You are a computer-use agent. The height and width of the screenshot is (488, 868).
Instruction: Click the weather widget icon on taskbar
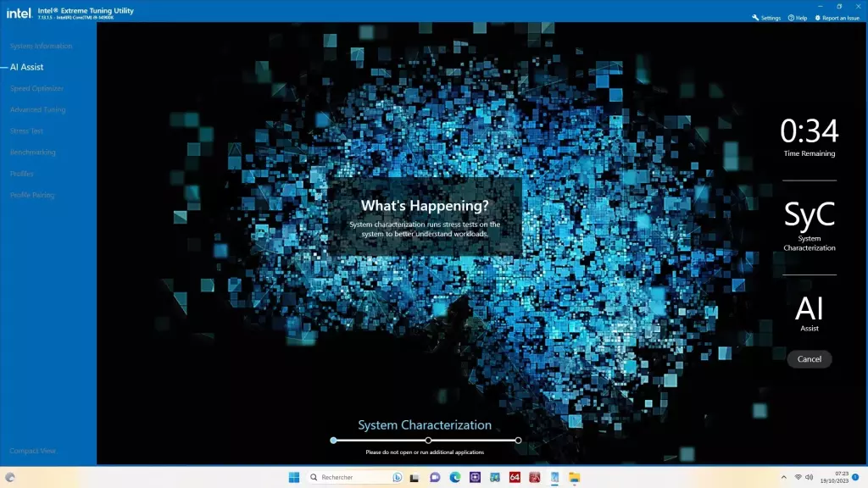tap(10, 477)
